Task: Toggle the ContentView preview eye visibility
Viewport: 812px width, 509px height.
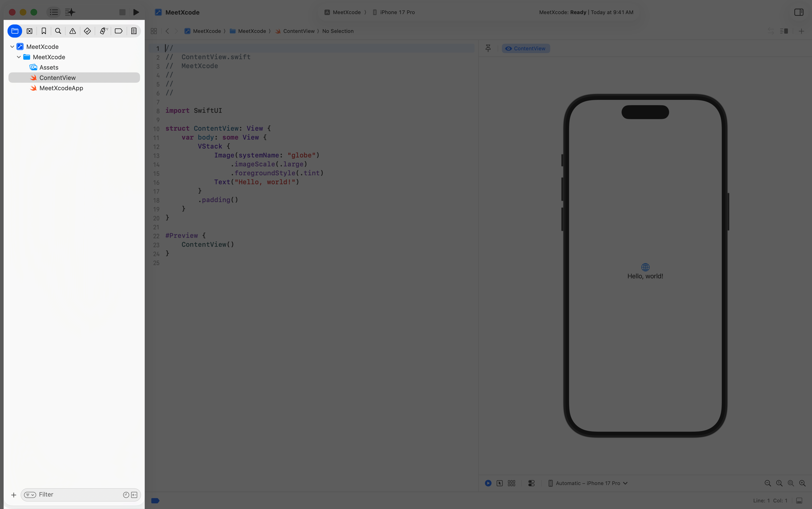Action: point(508,48)
